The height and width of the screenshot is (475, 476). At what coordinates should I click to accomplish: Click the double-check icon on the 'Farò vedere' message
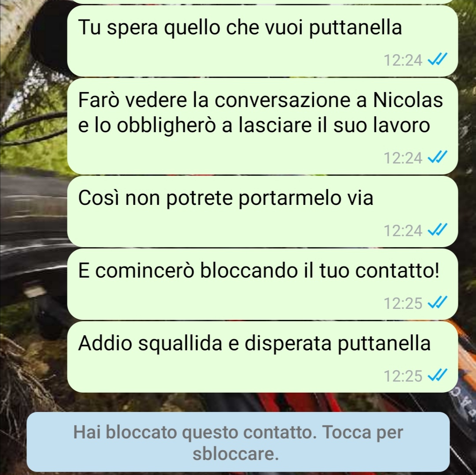click(438, 157)
